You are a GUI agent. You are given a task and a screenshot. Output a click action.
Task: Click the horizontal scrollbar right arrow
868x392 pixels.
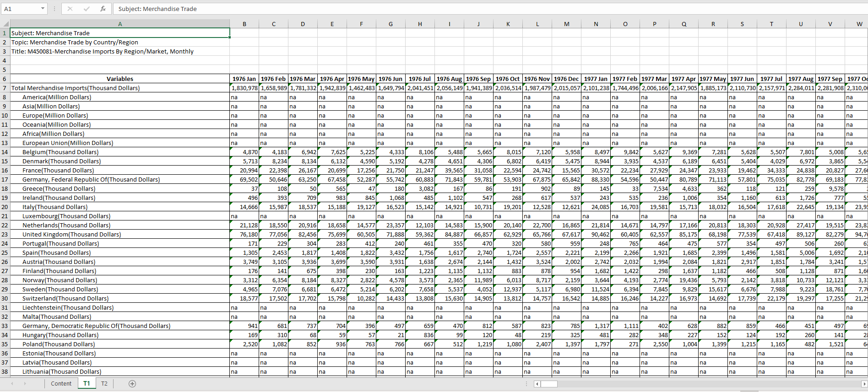click(864, 384)
